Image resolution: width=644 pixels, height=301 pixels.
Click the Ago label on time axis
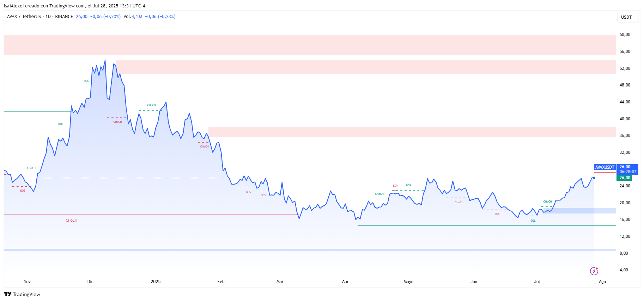[602, 282]
